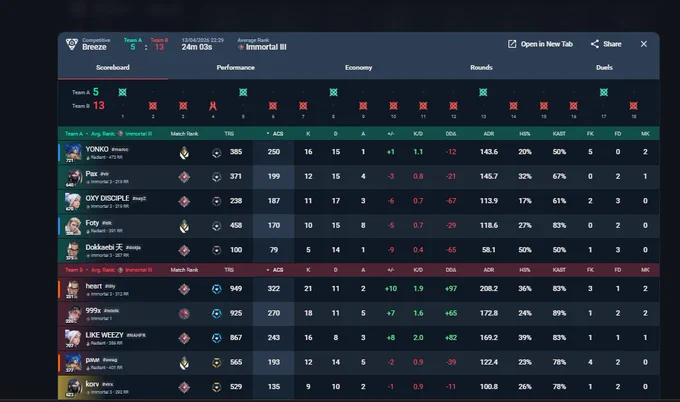This screenshot has height=402, width=680.
Task: Open heart player name link
Action: tap(94, 286)
